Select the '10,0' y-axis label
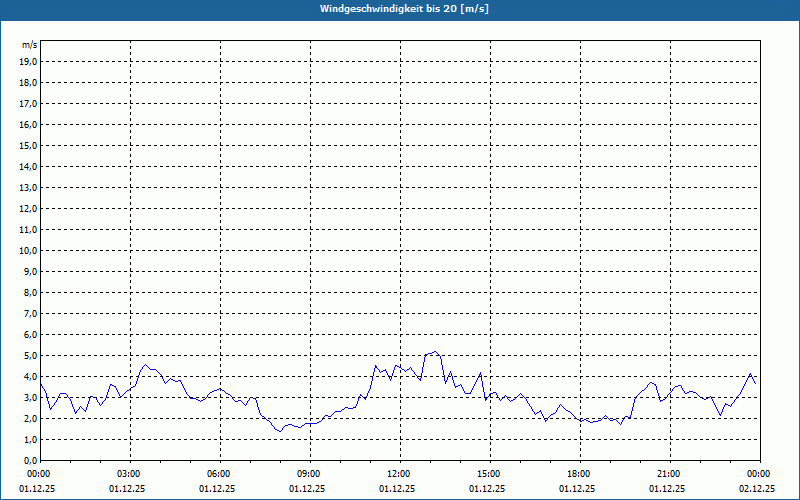The width and height of the screenshot is (800, 500). (28, 251)
